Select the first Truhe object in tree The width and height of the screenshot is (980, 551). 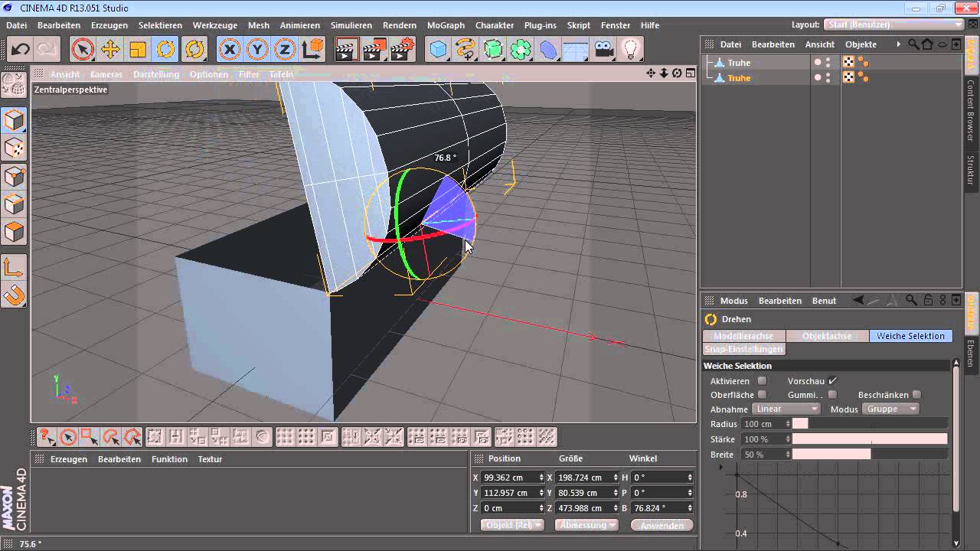pos(739,63)
